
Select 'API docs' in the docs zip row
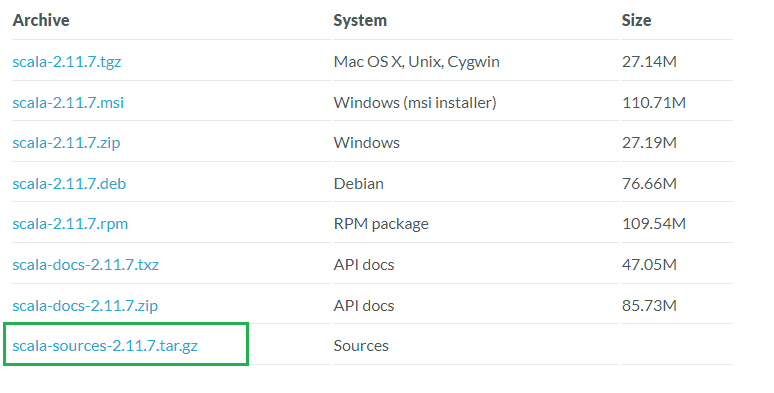click(x=364, y=306)
